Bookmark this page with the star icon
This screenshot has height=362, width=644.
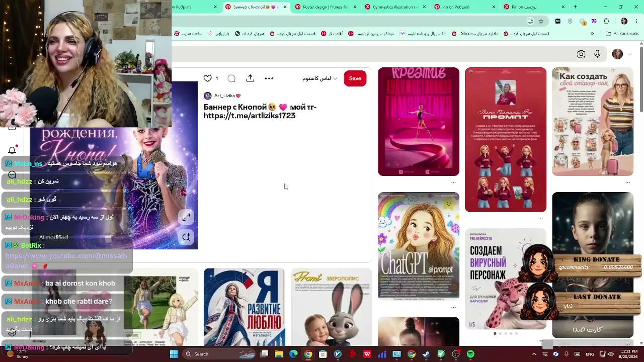pos(541,21)
